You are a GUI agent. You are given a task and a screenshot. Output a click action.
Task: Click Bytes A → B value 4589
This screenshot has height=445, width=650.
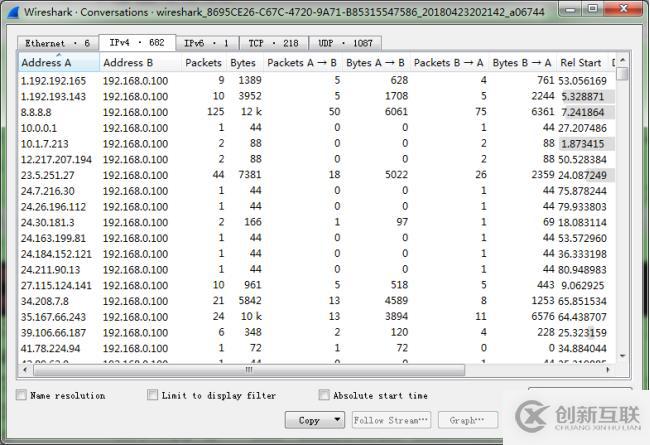(396, 301)
